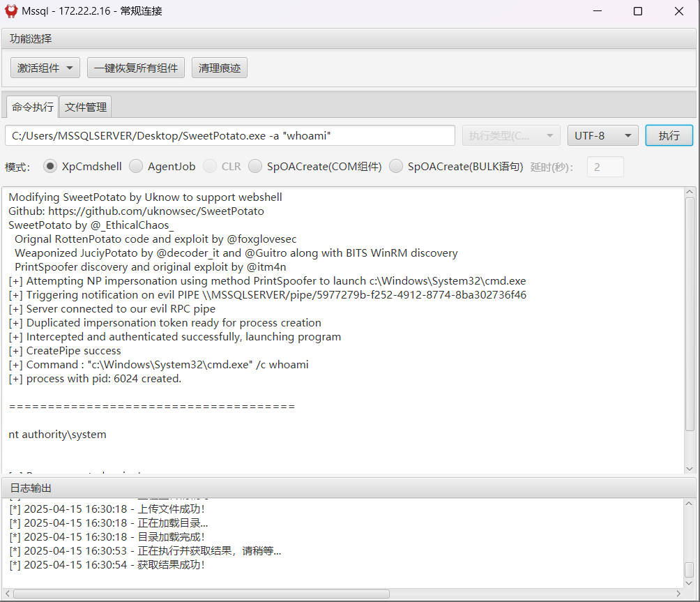Select the SpOACreate(COM组件) radio button
This screenshot has height=602, width=700.
pos(255,167)
